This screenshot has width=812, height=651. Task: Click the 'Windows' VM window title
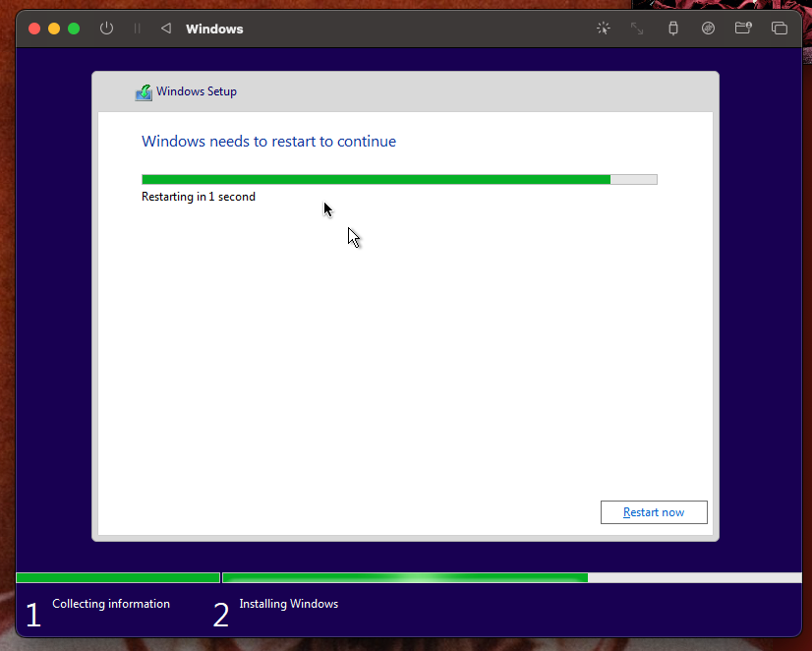coord(214,29)
